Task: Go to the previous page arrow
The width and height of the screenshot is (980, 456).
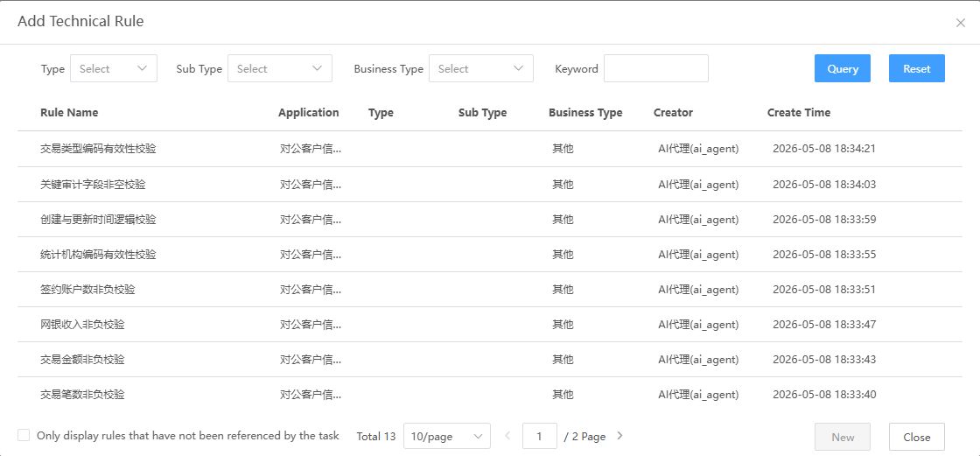Action: [x=507, y=436]
